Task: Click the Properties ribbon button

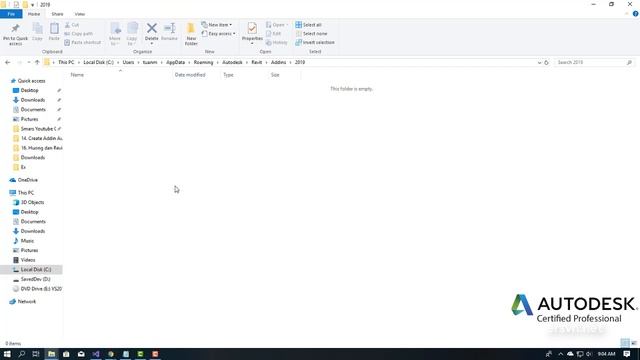Action: (252, 33)
